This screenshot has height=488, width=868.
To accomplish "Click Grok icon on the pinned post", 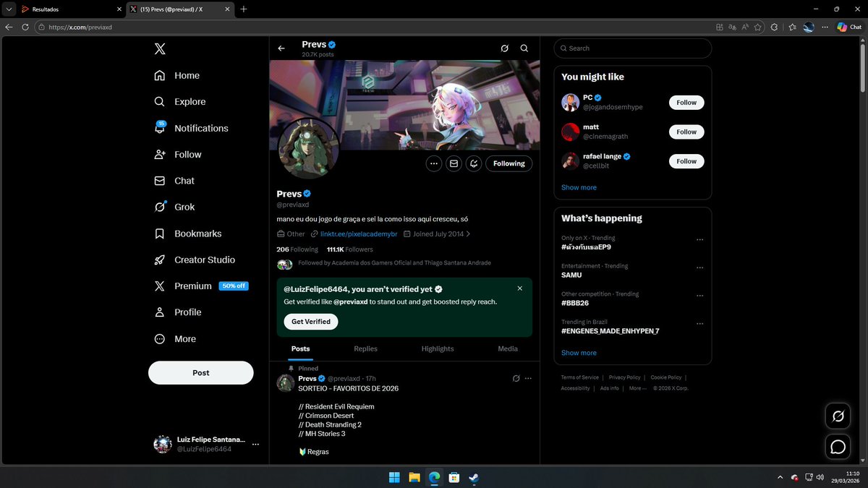I will tap(516, 379).
